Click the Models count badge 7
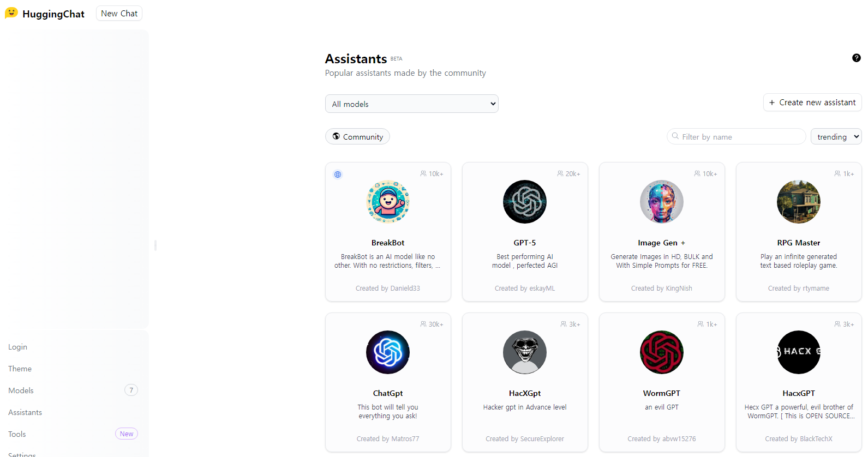The width and height of the screenshot is (868, 457). pos(131,390)
